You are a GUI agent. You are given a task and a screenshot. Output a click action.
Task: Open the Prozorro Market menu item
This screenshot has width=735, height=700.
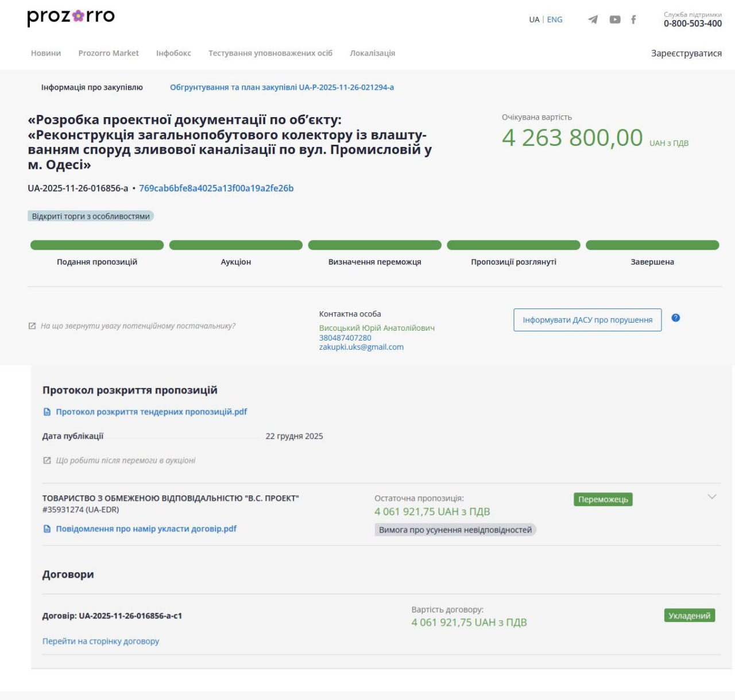[x=109, y=53]
